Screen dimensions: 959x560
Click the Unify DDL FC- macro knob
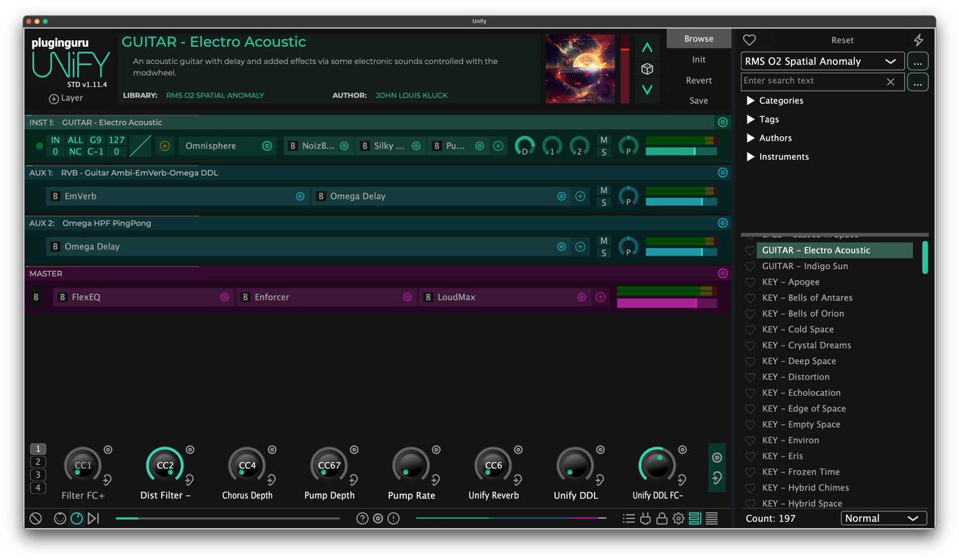click(657, 465)
